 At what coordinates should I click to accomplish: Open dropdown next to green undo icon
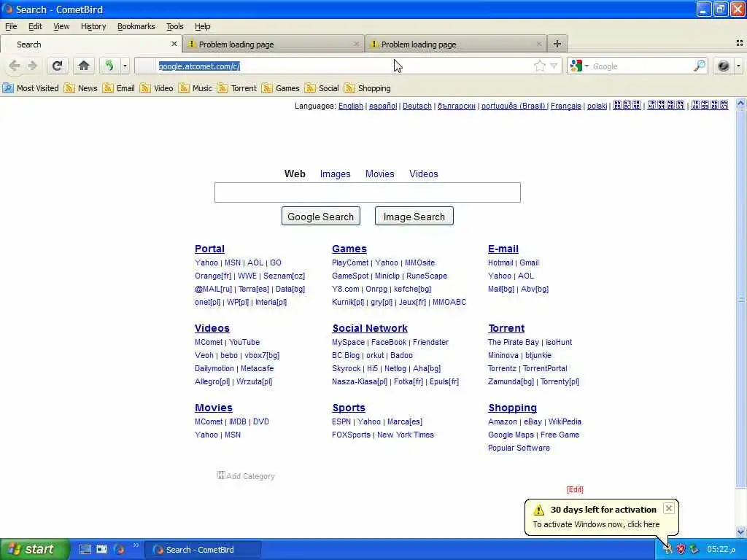(125, 66)
